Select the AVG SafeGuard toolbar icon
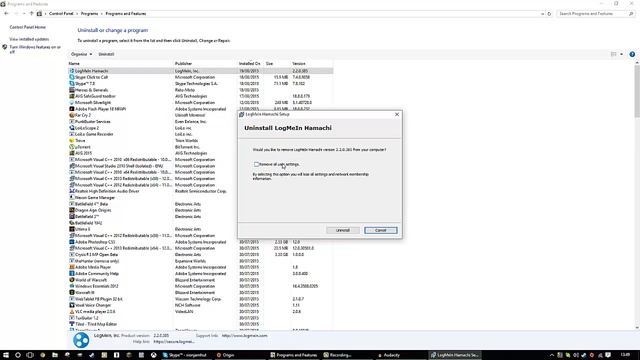 point(71,96)
